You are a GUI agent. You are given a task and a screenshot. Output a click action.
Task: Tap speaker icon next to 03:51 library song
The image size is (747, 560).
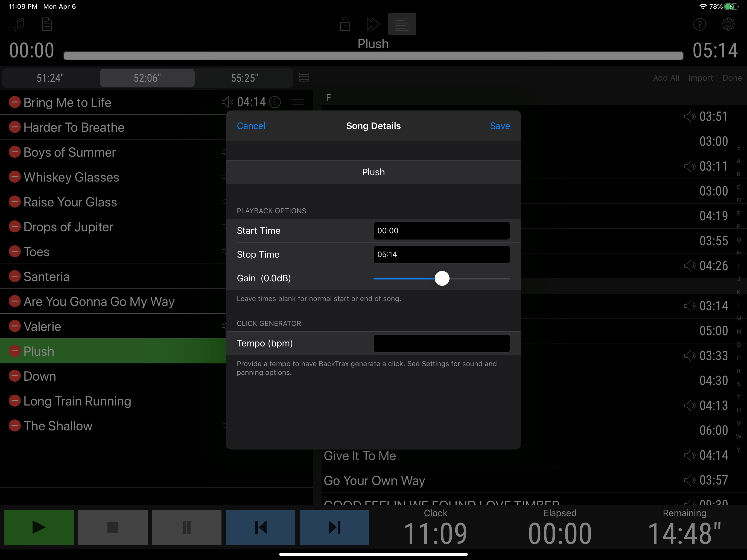point(690,116)
